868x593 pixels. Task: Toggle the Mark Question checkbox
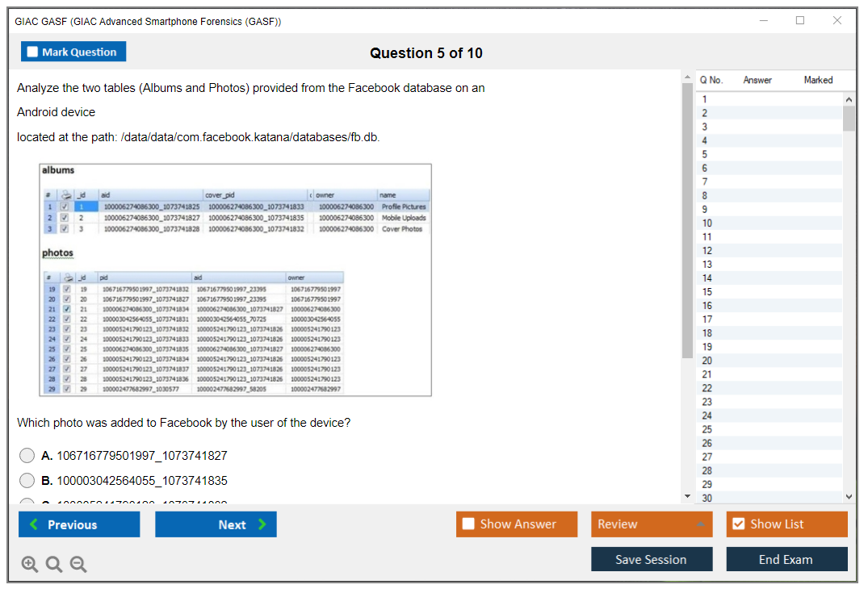(x=33, y=52)
